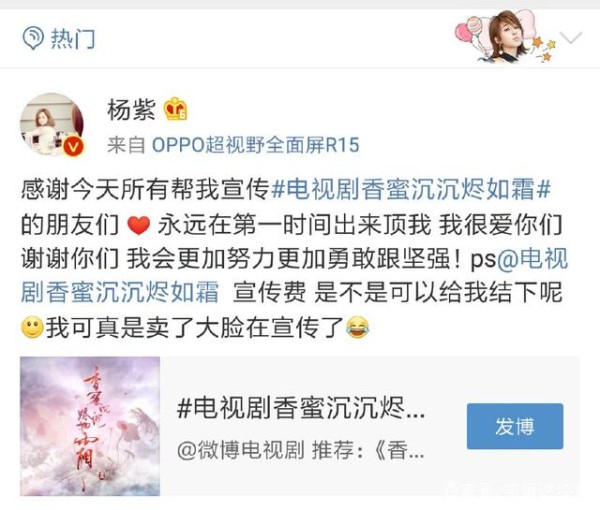
Task: Tap the red heart emoji
Action: coord(139,225)
